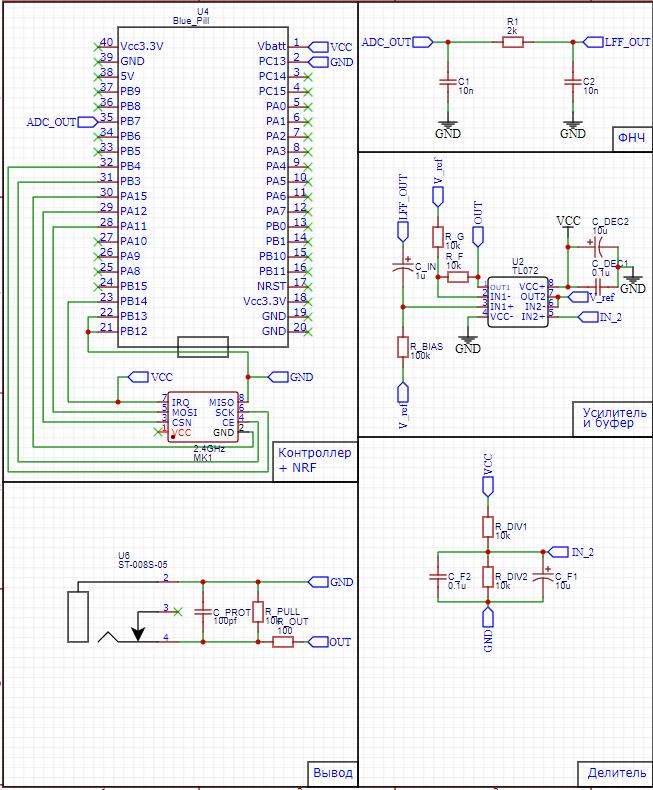Select capacitor C_DEC2 10u

coord(599,247)
